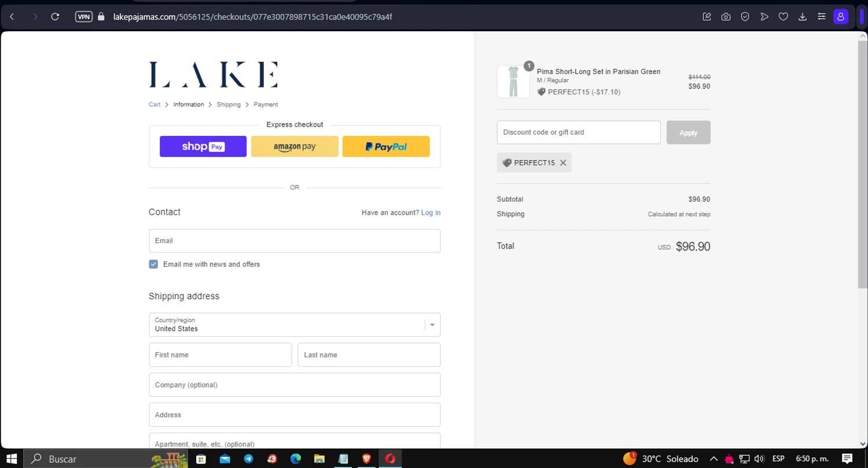Open the pinboard icon in the toolbar
Screen dimensions: 868x468
[x=707, y=17]
